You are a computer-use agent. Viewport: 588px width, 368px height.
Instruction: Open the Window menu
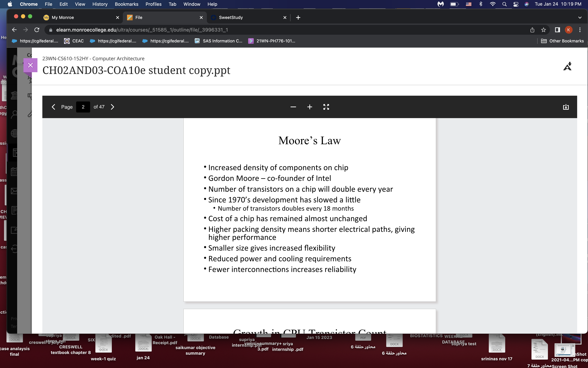[192, 4]
